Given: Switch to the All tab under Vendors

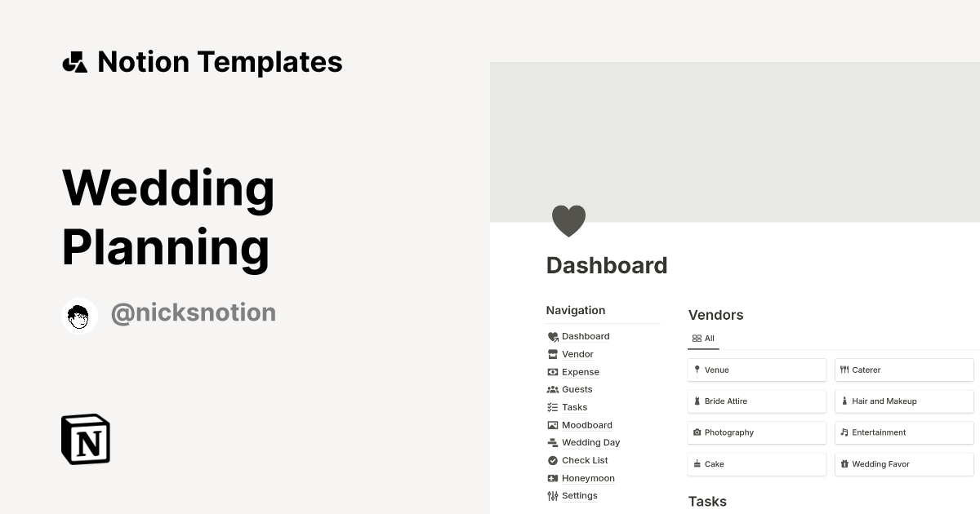Looking at the screenshot, I should [x=703, y=338].
